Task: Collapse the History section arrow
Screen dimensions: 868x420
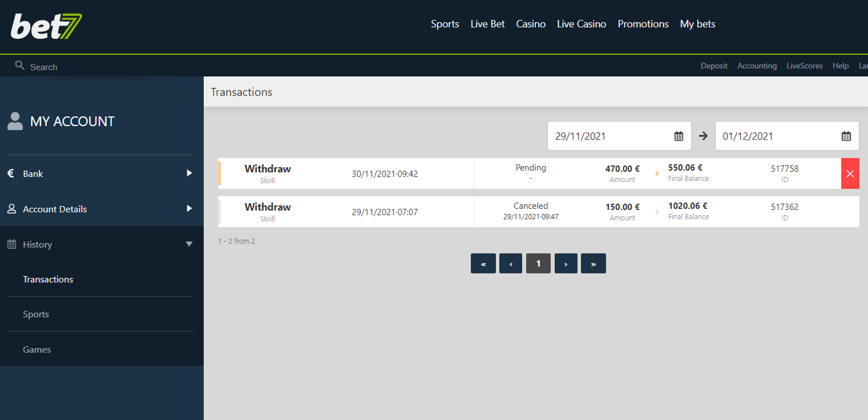Action: tap(189, 244)
